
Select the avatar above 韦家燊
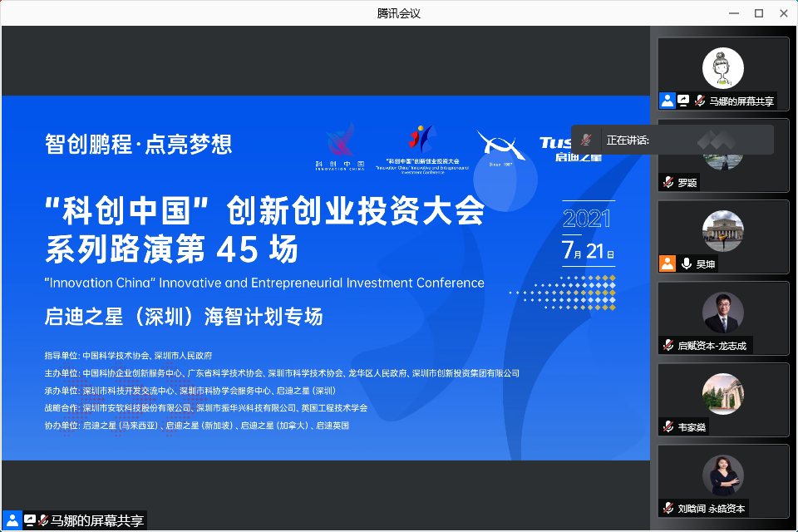click(722, 394)
